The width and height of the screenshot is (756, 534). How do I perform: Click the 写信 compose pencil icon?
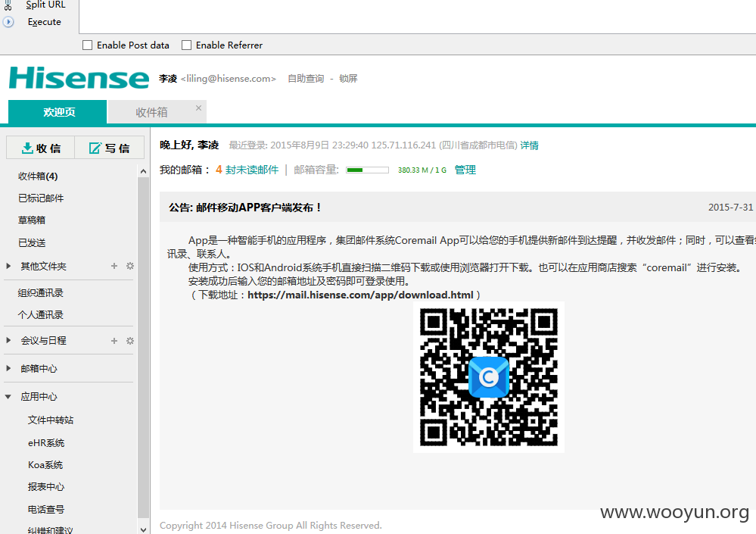95,148
